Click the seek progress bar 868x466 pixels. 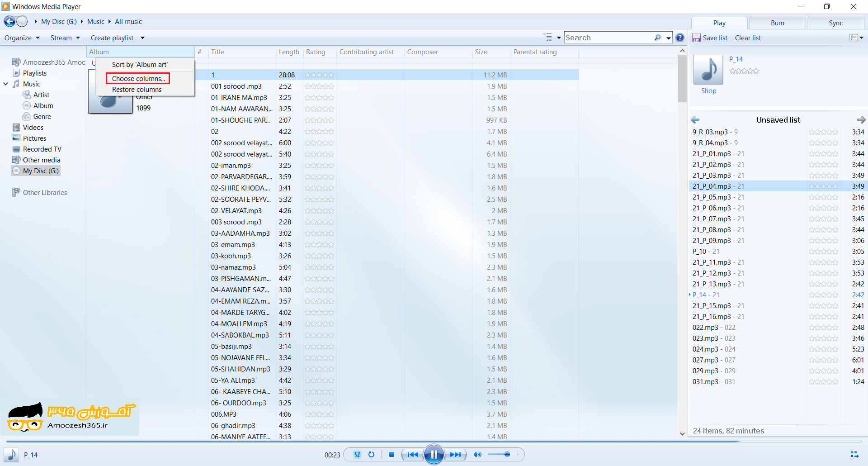point(434,441)
